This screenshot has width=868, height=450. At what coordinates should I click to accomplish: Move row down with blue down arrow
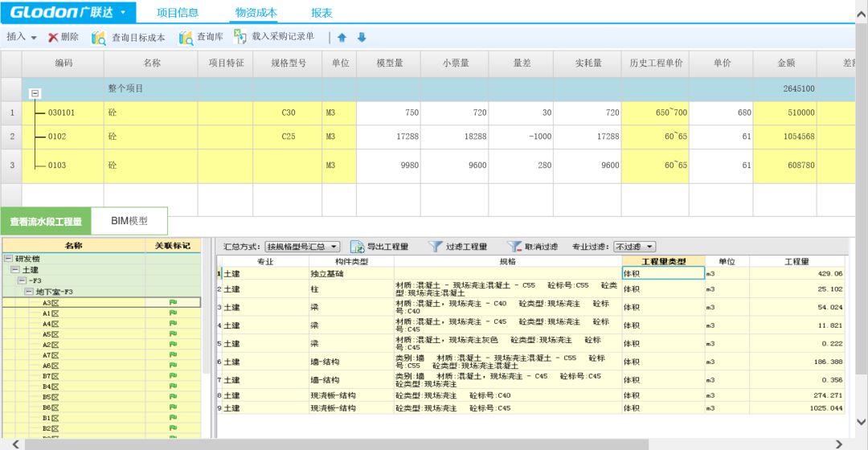362,38
